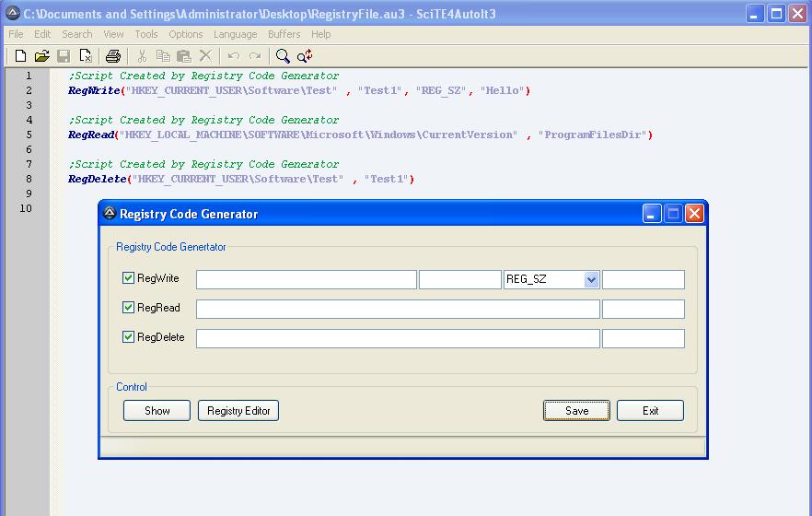Click the New file icon in SciTE toolbar
The height and width of the screenshot is (516, 812).
(x=20, y=56)
